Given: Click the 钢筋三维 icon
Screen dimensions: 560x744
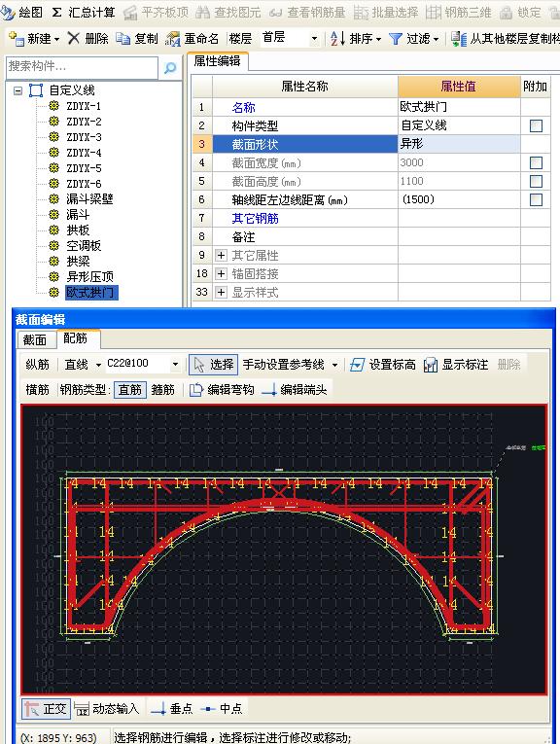Looking at the screenshot, I should click(434, 13).
